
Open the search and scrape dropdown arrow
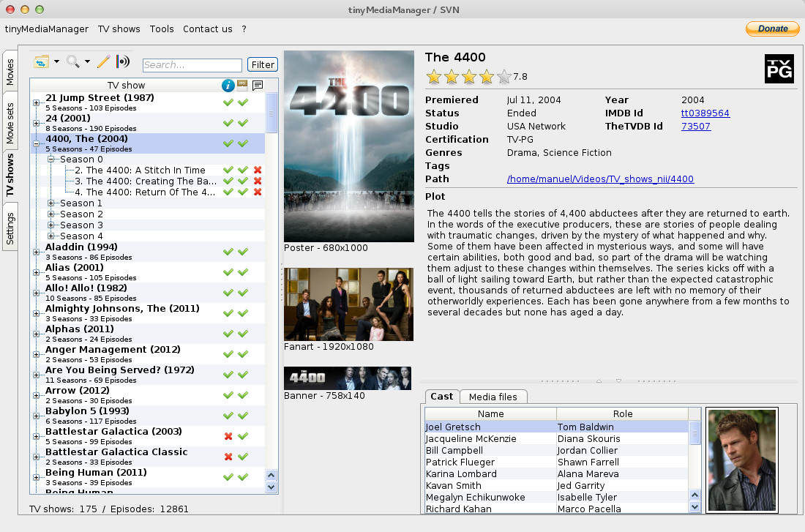coord(87,61)
